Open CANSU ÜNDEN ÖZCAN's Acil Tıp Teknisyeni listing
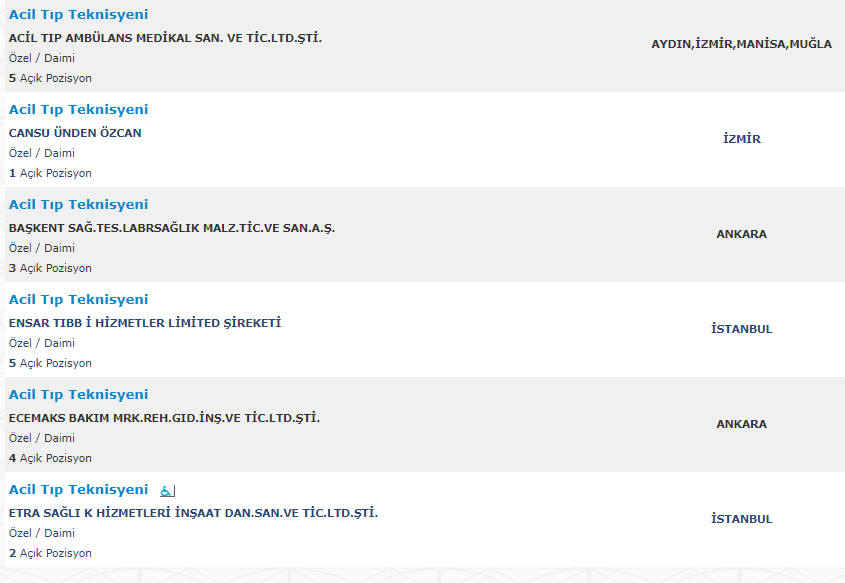 click(x=78, y=109)
